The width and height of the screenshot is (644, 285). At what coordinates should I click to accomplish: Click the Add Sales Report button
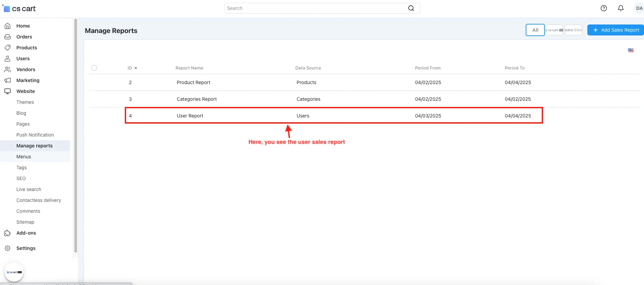[615, 30]
